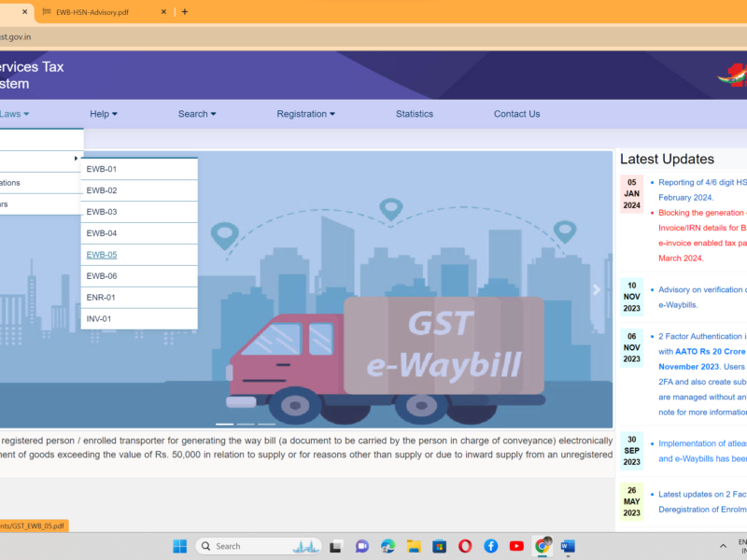Choose INV-01 in the submenu
The width and height of the screenshot is (747, 560).
click(x=99, y=319)
